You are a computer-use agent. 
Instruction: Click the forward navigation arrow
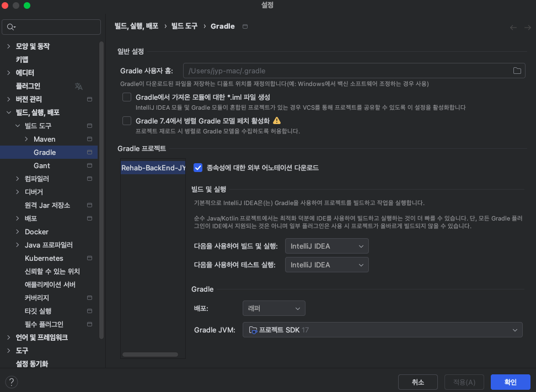528,28
